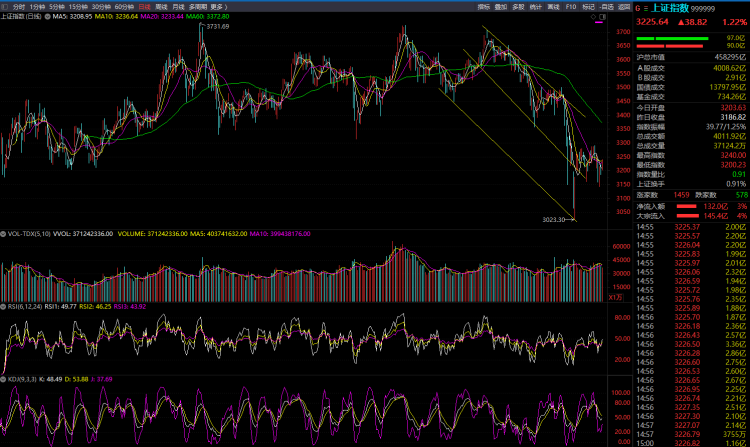Switch chart to 周线 period
This screenshot has width=750, height=447.
coord(161,7)
